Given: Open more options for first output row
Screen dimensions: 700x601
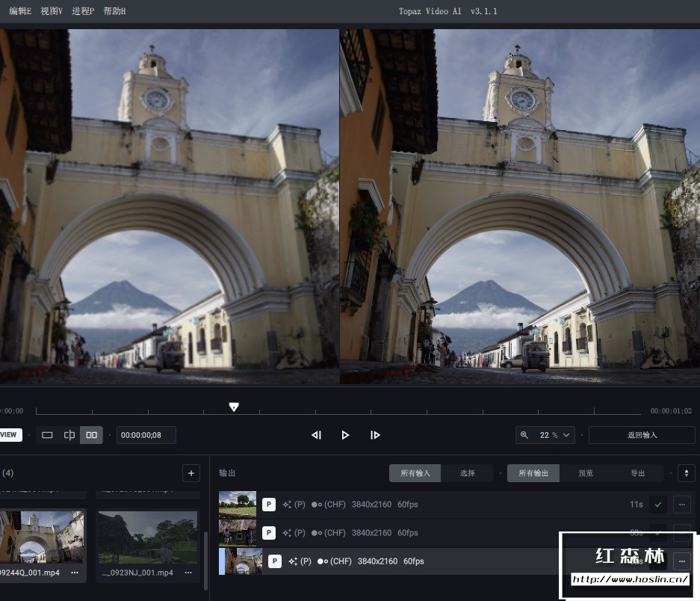Looking at the screenshot, I should point(681,505).
